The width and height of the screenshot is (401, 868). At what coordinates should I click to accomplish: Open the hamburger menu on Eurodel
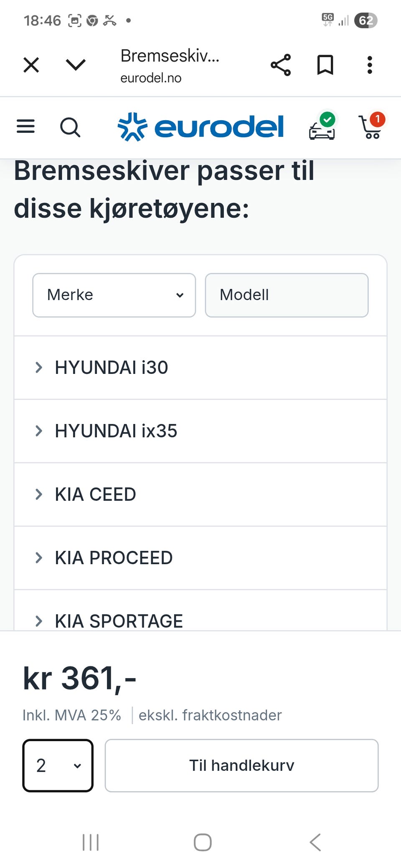pos(25,126)
